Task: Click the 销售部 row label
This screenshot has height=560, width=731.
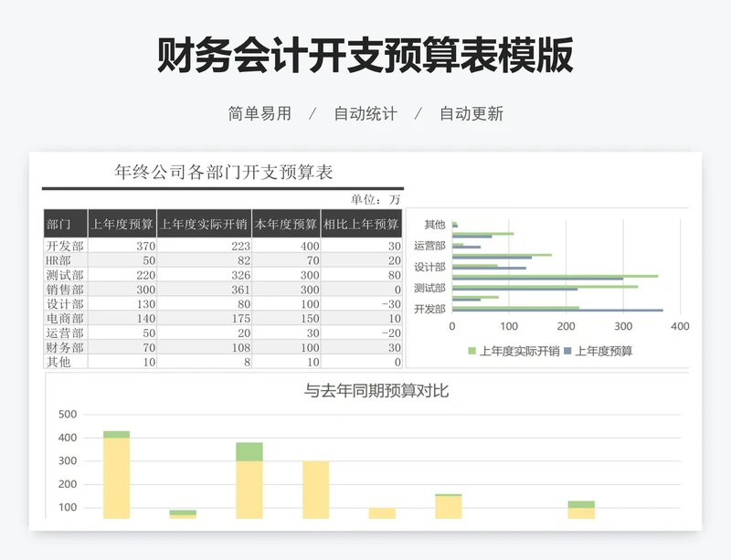Action: pyautogui.click(x=65, y=289)
